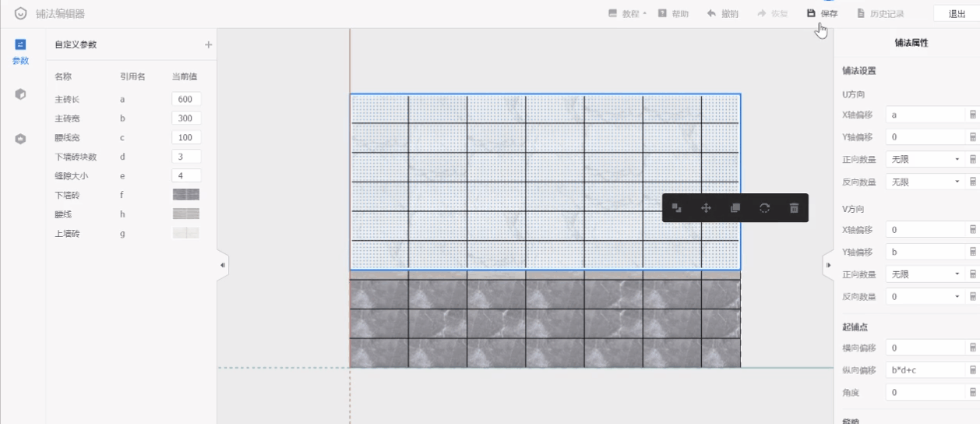Viewport: 980px width, 424px height.
Task: Select the move arrows icon in floating toolbar
Action: pos(706,208)
